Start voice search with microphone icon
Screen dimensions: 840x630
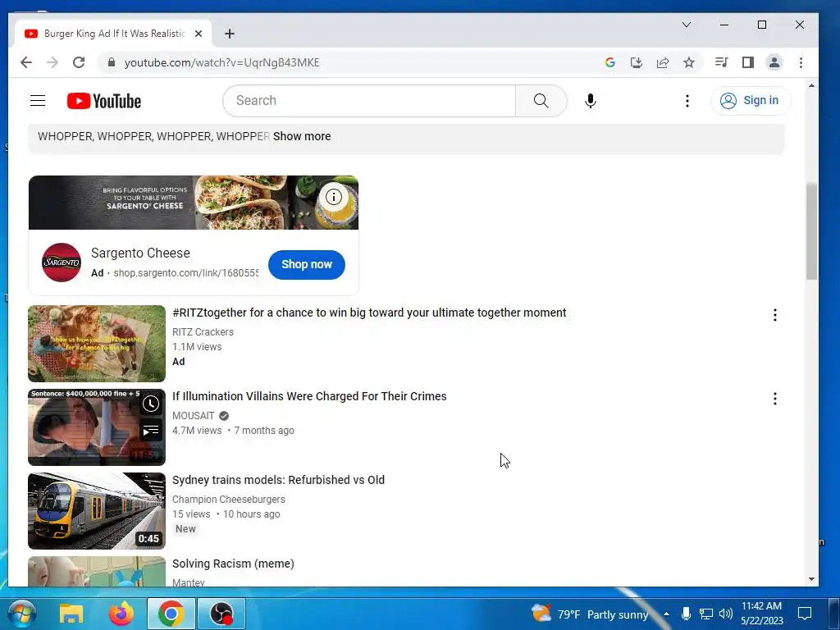[x=591, y=101]
